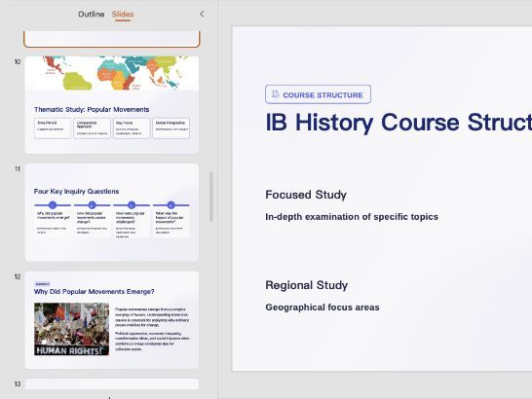Click slide number 11 label

click(18, 168)
